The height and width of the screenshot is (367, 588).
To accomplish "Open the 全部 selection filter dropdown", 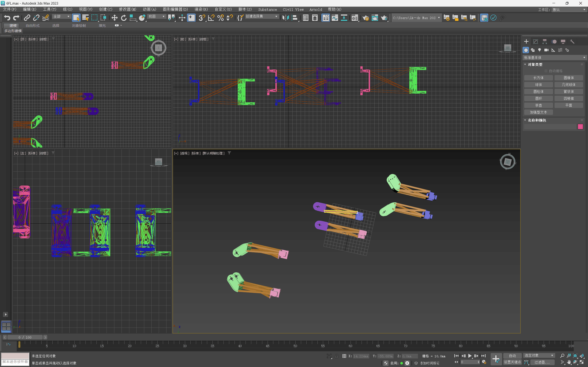I will 62,17.
